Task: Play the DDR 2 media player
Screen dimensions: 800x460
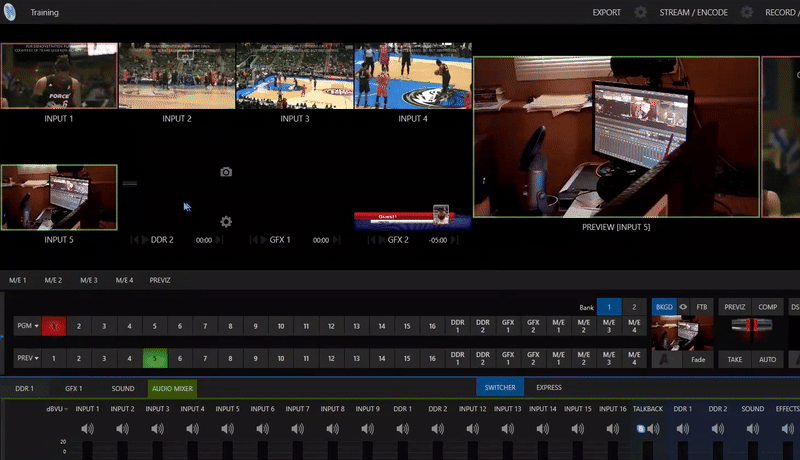Action: [x=145, y=240]
